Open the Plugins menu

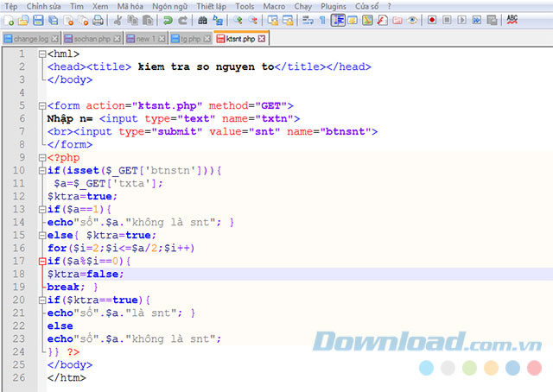(x=331, y=6)
